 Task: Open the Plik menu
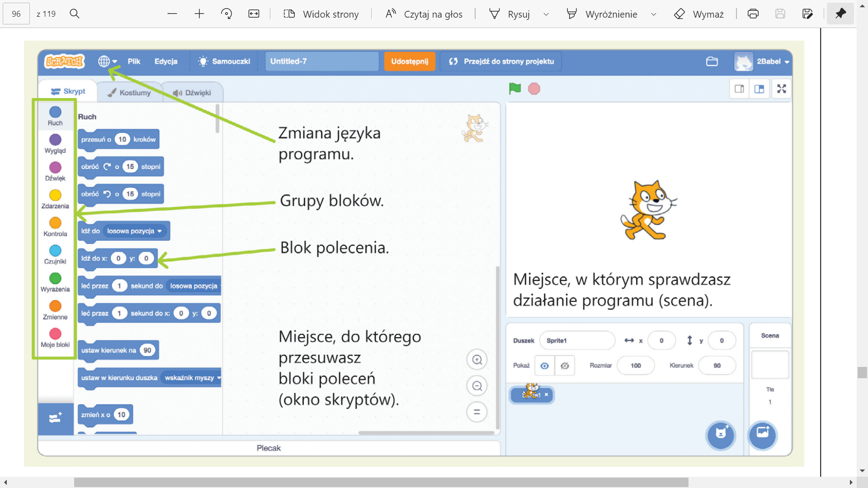[134, 61]
